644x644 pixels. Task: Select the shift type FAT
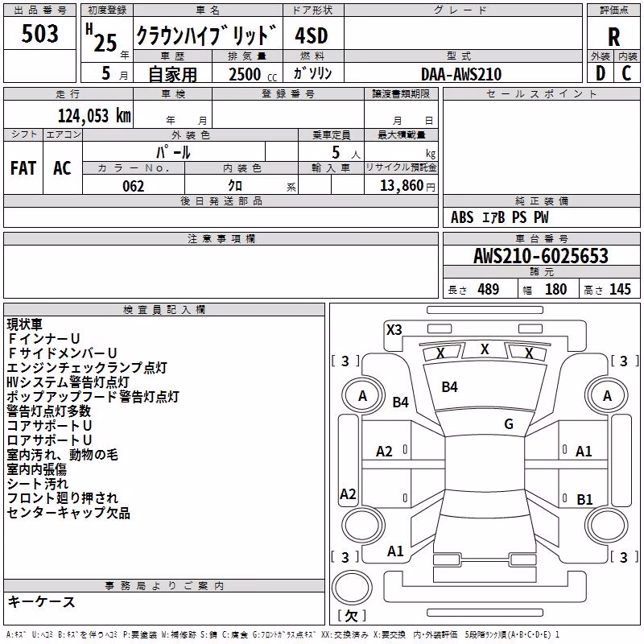click(23, 168)
